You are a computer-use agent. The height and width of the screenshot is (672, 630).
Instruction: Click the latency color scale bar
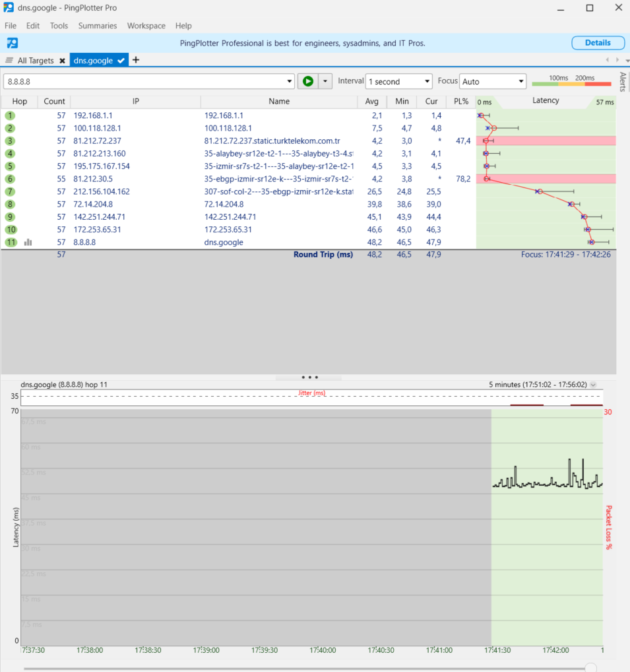click(571, 84)
